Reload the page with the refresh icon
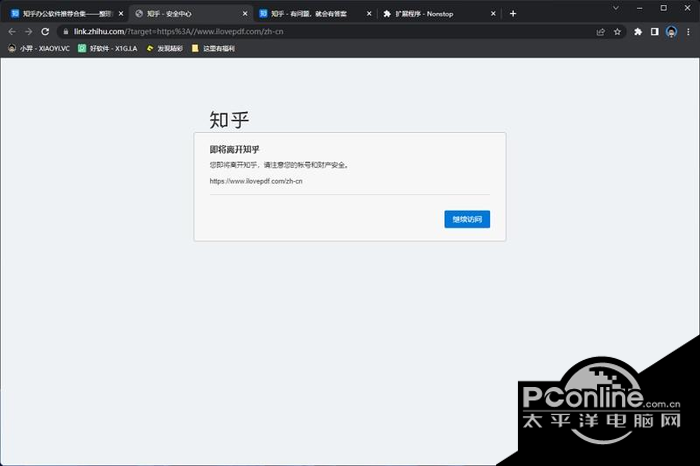700x466 pixels. click(45, 32)
